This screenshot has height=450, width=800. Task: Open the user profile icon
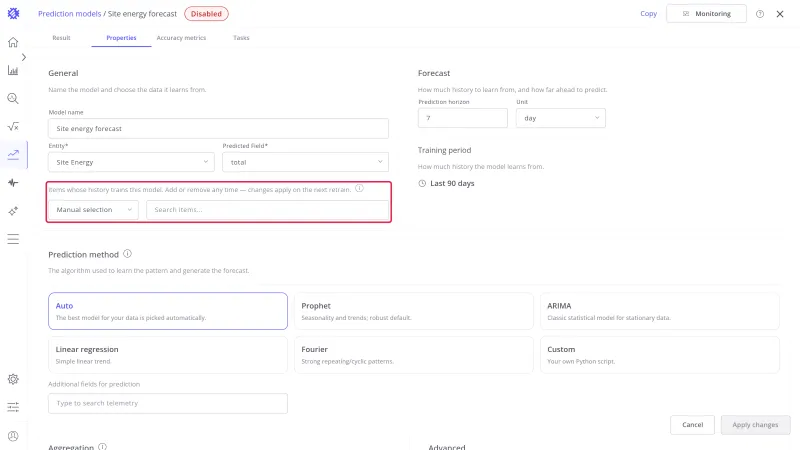[13, 436]
